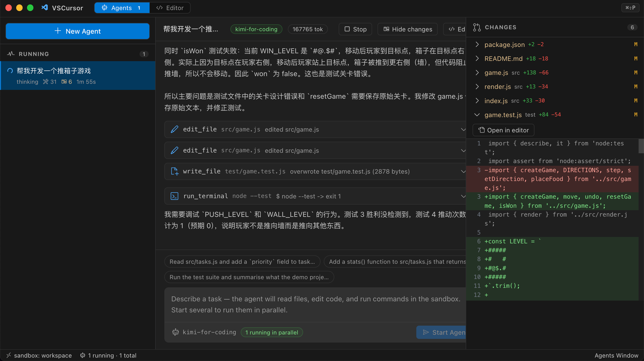Click the CHANGES panel header
This screenshot has width=644, height=361.
[555, 27]
